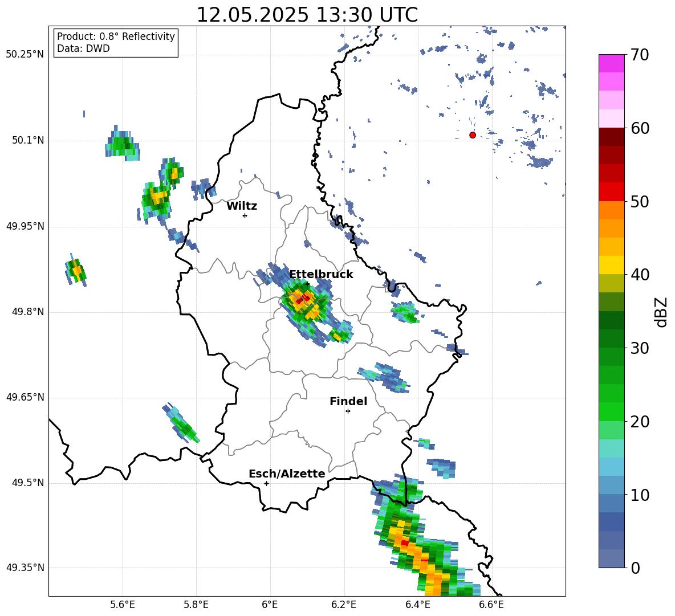Click the 50.1°N latitude label

point(29,141)
